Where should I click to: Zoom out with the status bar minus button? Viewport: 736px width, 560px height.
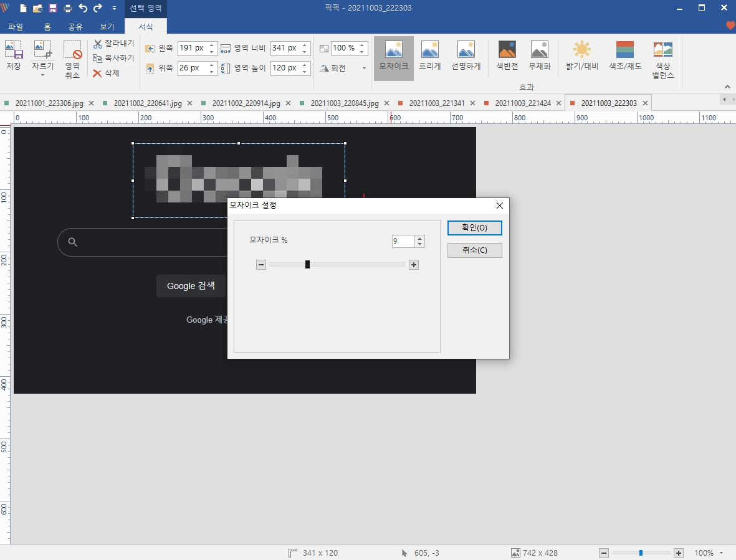pyautogui.click(x=604, y=553)
